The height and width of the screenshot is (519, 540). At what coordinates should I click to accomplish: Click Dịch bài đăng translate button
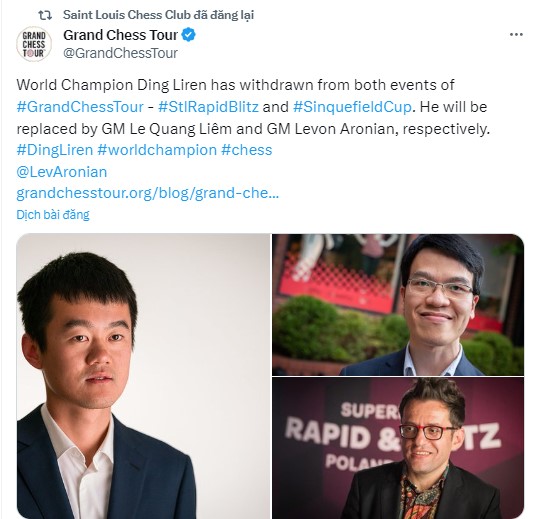pyautogui.click(x=53, y=215)
